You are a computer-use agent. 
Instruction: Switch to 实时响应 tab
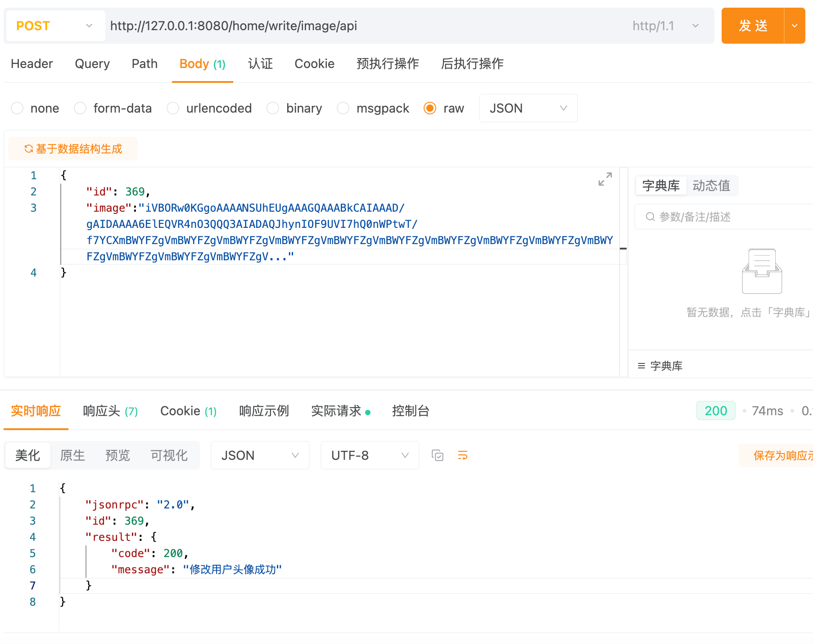(x=36, y=411)
